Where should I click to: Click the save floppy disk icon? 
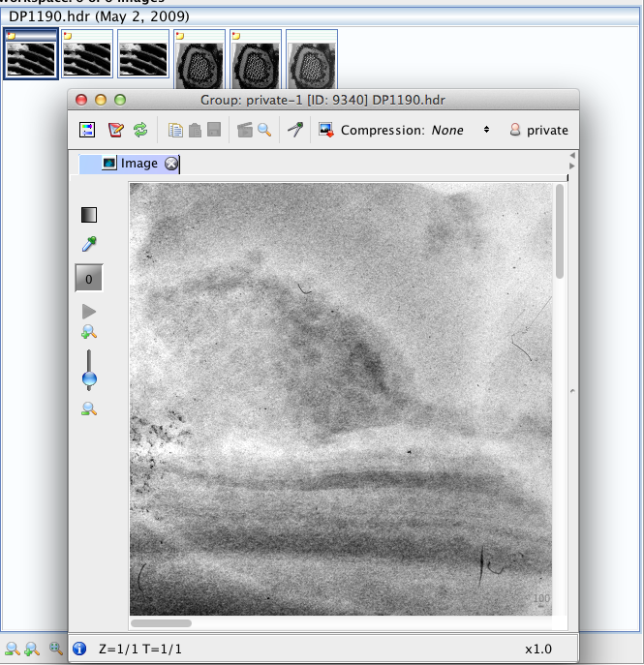tap(214, 130)
